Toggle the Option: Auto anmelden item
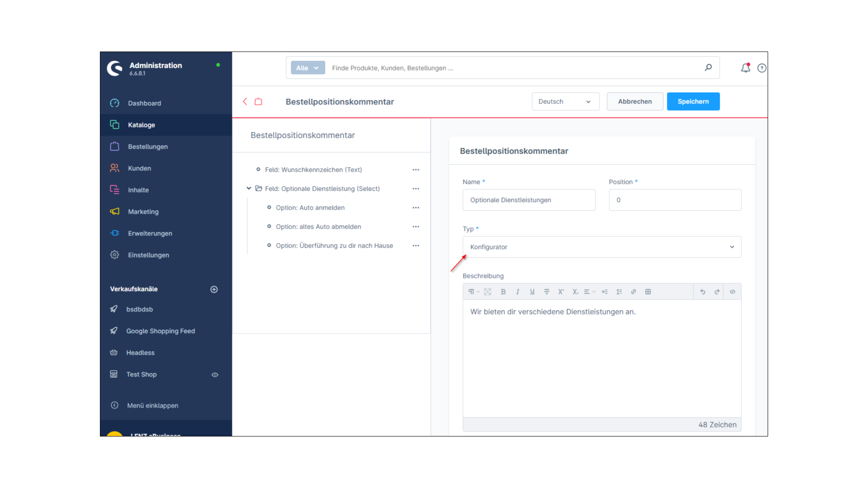This screenshot has width=868, height=488. pyautogui.click(x=269, y=207)
